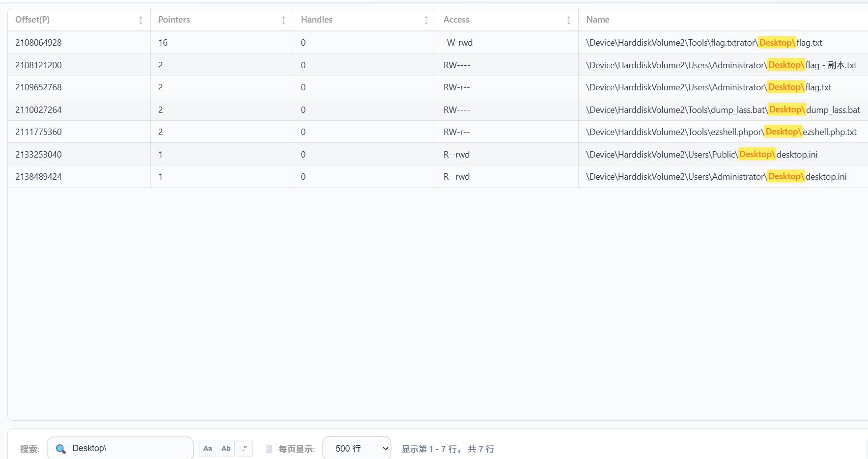868x459 pixels.
Task: Click the Tools\flag.txtrator\Desktop\flag.txt name
Action: coord(704,43)
